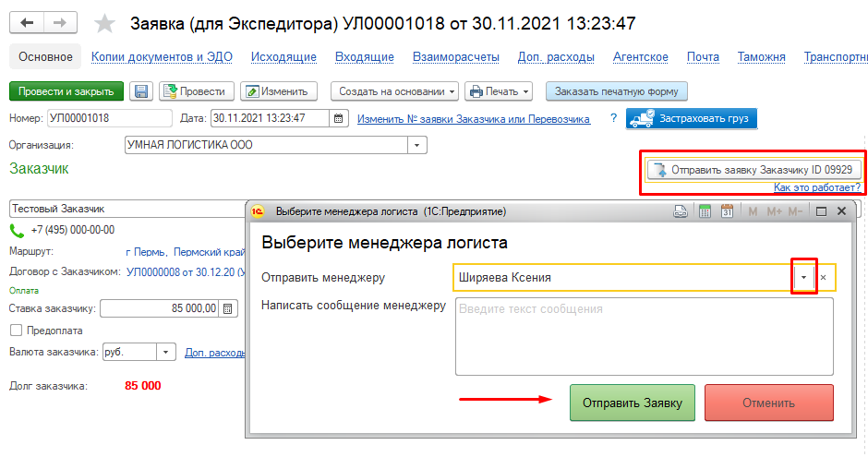868x457 pixels.
Task: Click 1C logo icon in dialog title
Action: [x=258, y=211]
